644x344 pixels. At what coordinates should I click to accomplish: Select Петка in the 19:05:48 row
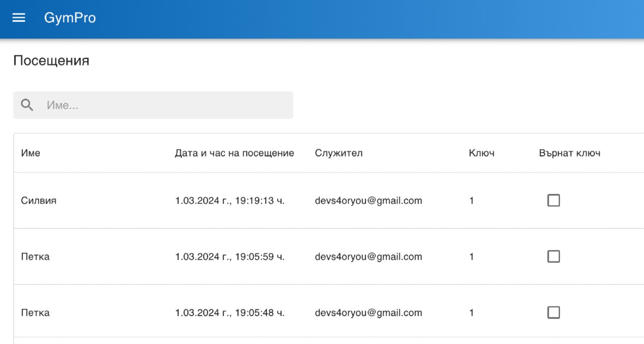pyautogui.click(x=35, y=313)
